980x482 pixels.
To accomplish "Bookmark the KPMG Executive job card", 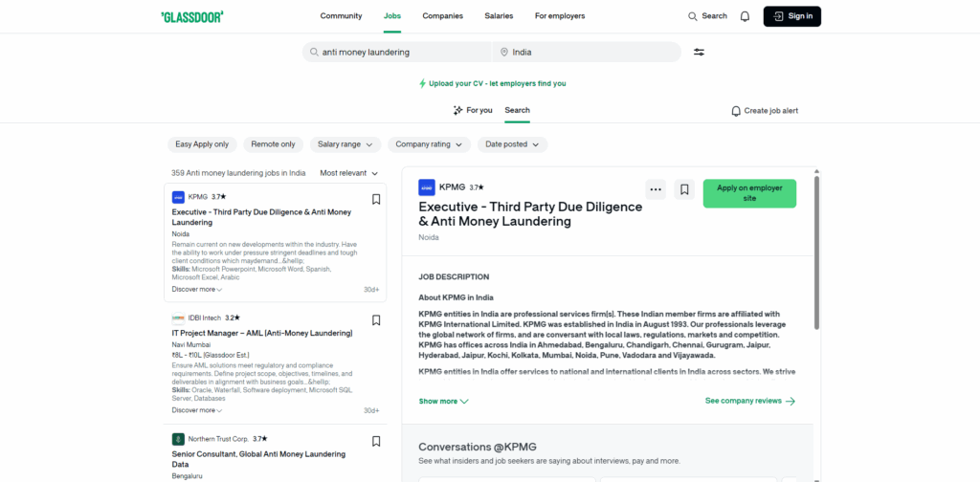I will click(376, 199).
